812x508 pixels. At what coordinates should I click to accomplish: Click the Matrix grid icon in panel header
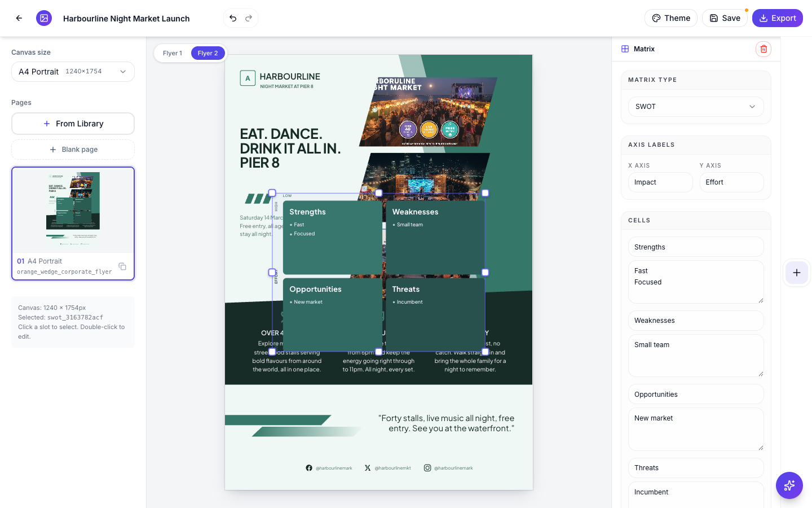[625, 49]
